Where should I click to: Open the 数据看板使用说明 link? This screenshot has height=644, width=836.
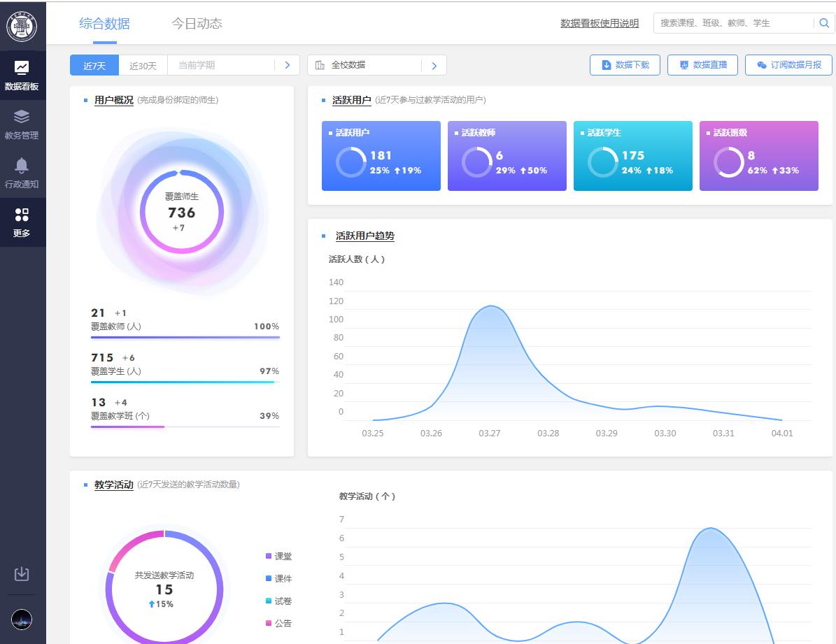600,23
